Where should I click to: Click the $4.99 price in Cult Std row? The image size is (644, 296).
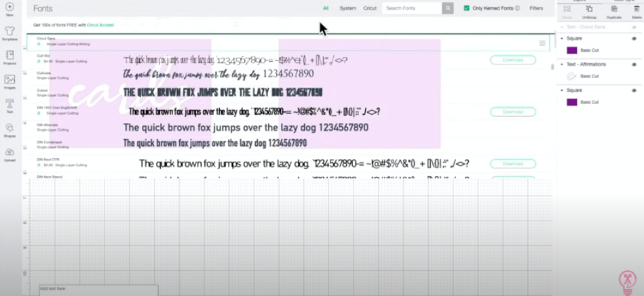point(48,61)
